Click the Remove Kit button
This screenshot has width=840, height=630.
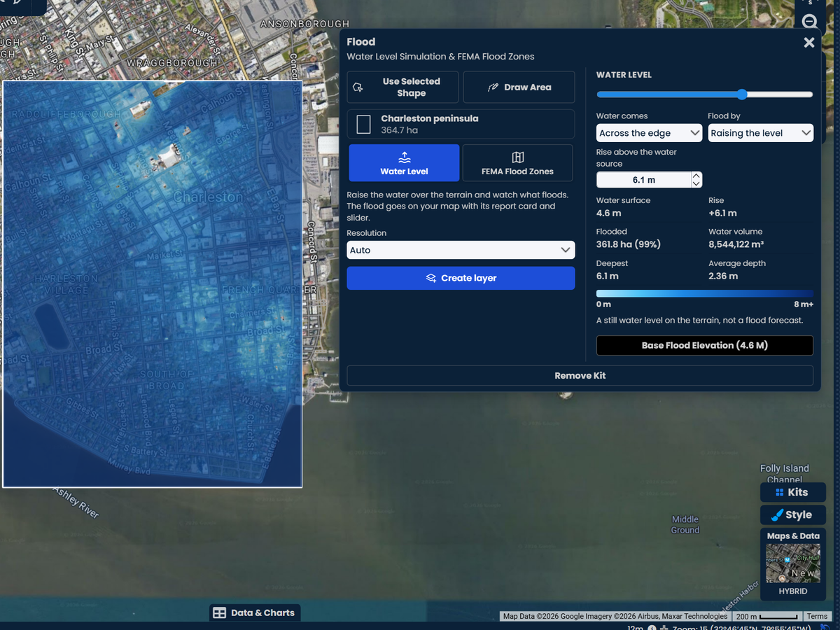pos(580,376)
